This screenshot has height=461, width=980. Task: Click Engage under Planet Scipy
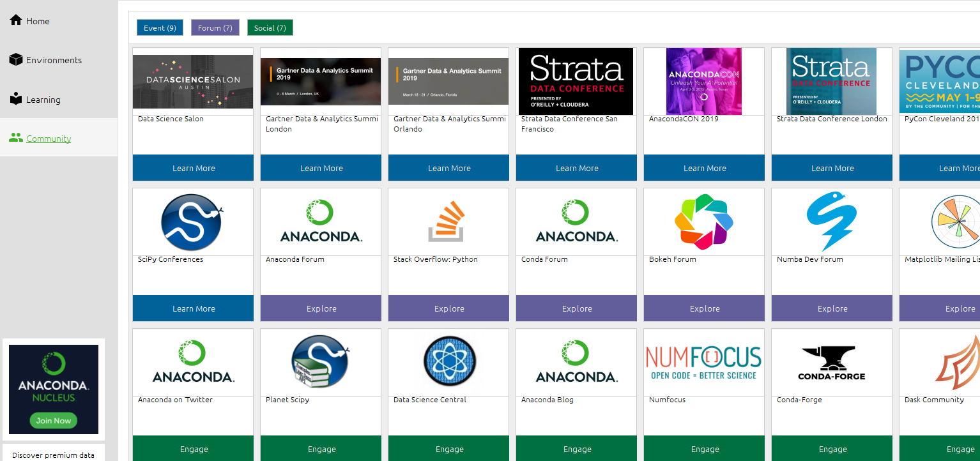pyautogui.click(x=321, y=448)
